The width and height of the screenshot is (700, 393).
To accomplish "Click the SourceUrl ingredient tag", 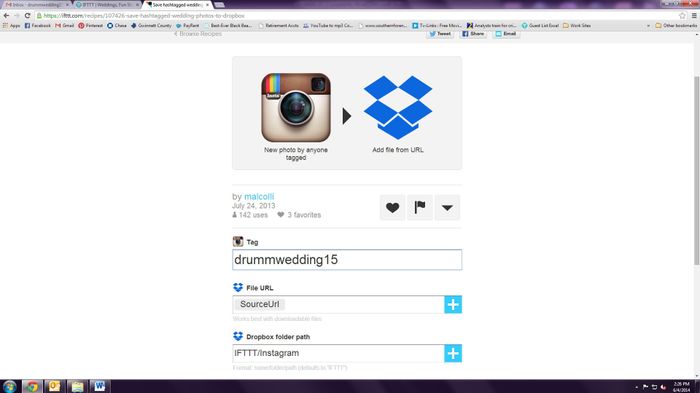I will 259,304.
